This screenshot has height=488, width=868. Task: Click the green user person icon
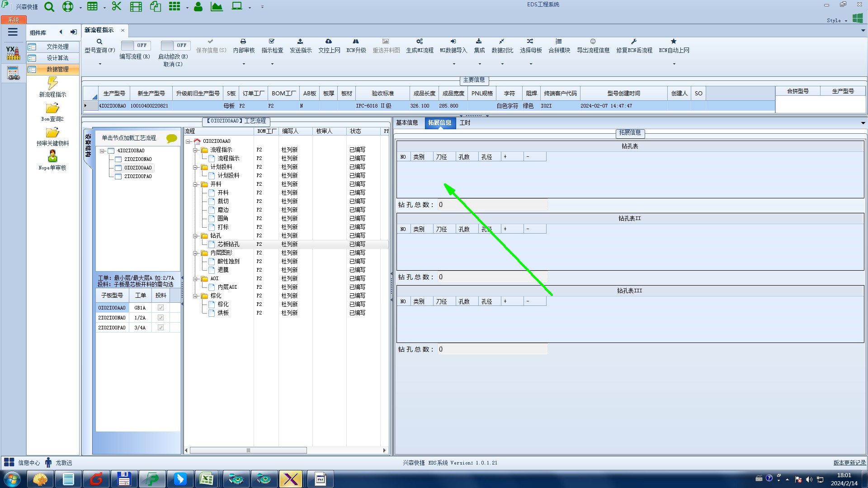198,7
